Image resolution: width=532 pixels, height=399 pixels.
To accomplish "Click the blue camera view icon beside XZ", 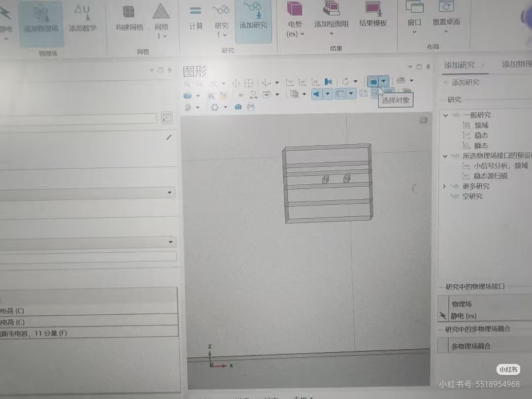I will [x=328, y=82].
